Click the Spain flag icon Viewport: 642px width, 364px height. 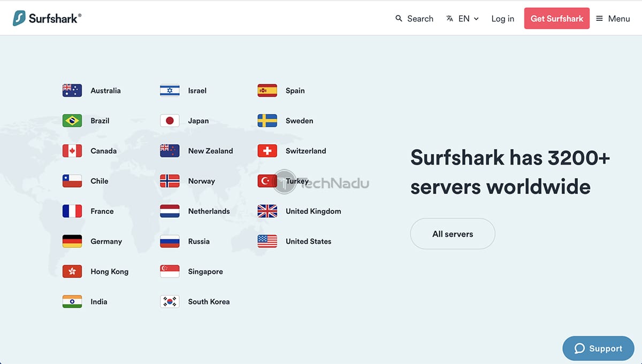tap(267, 90)
